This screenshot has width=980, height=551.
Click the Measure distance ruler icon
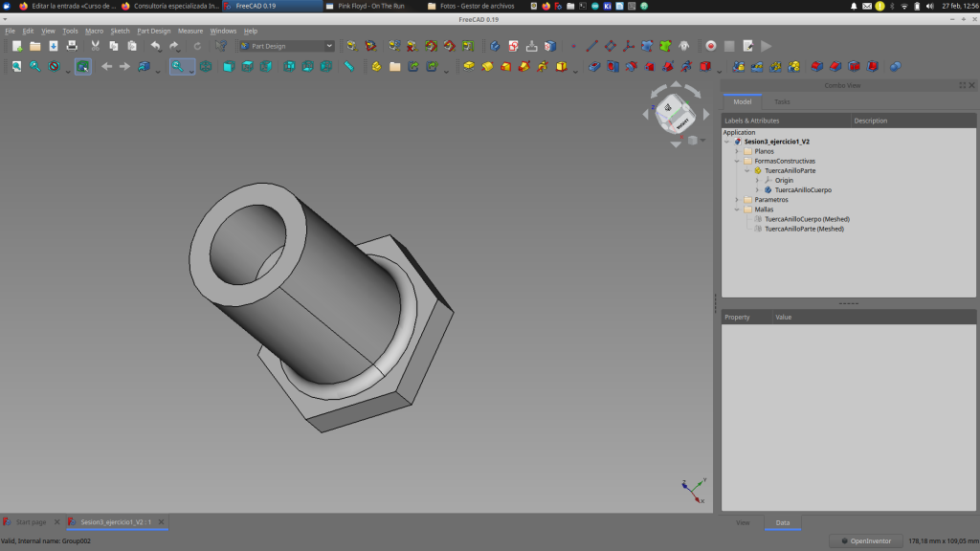point(349,67)
